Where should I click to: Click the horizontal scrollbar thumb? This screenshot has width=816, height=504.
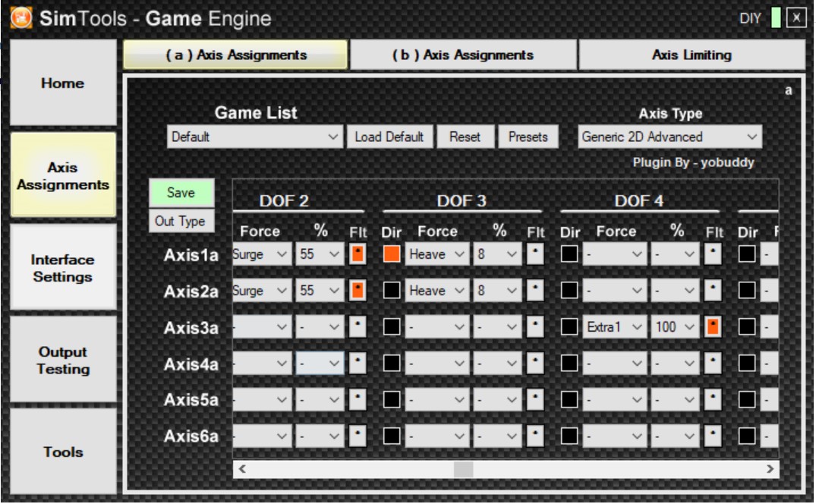(x=463, y=469)
